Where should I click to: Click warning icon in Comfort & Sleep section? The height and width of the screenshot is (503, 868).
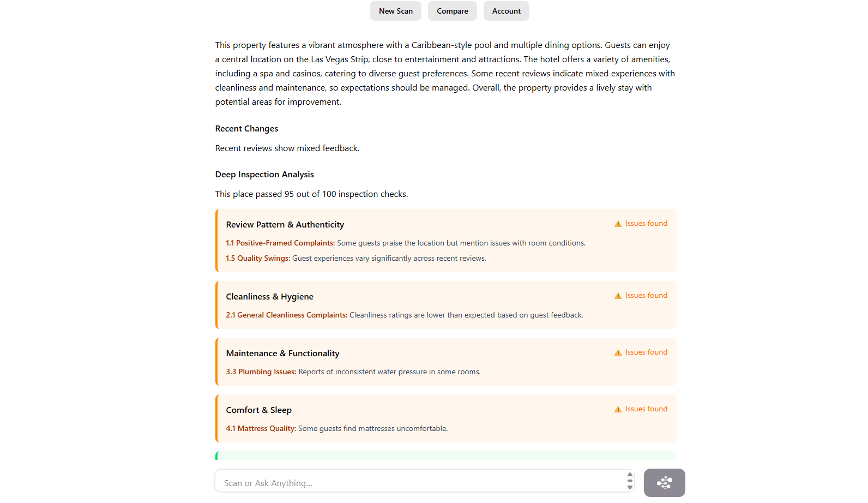618,409
